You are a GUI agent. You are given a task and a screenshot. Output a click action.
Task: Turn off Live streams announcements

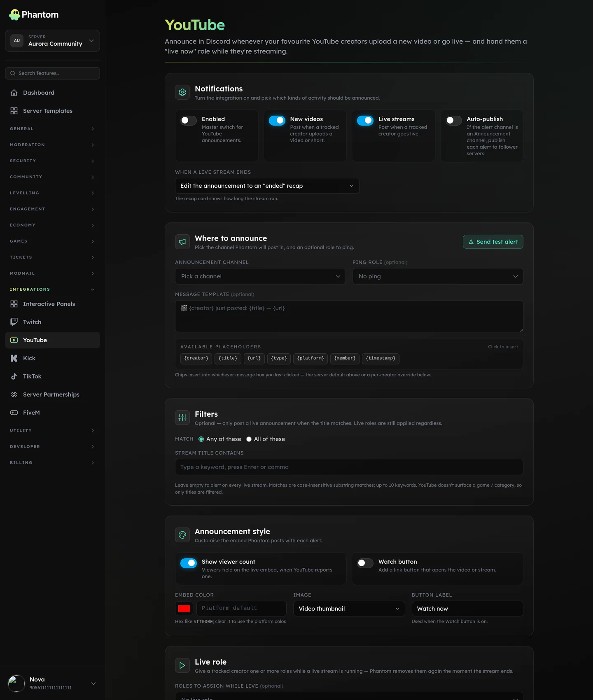pos(365,120)
